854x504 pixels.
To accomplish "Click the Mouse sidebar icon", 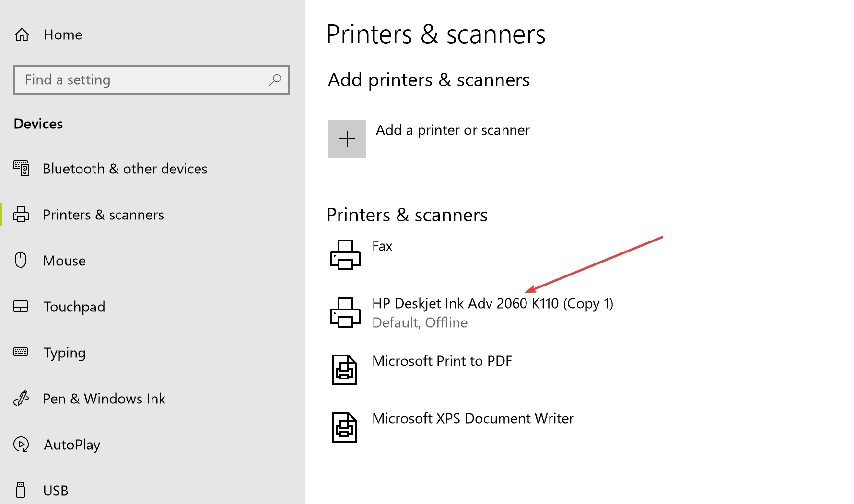I will click(21, 260).
